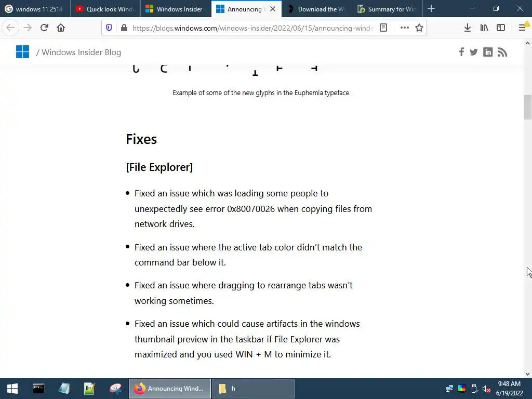Click the colorful display tray icon
Image resolution: width=532 pixels, height=399 pixels.
462,389
